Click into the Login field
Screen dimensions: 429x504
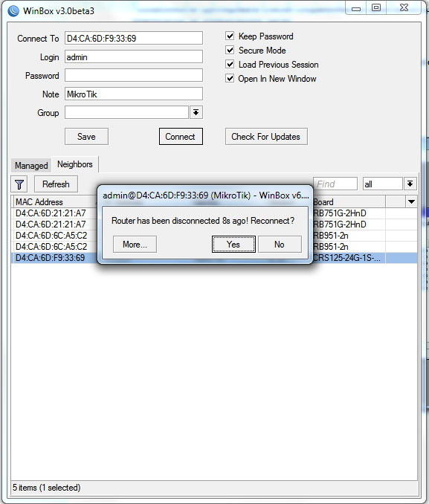click(134, 57)
